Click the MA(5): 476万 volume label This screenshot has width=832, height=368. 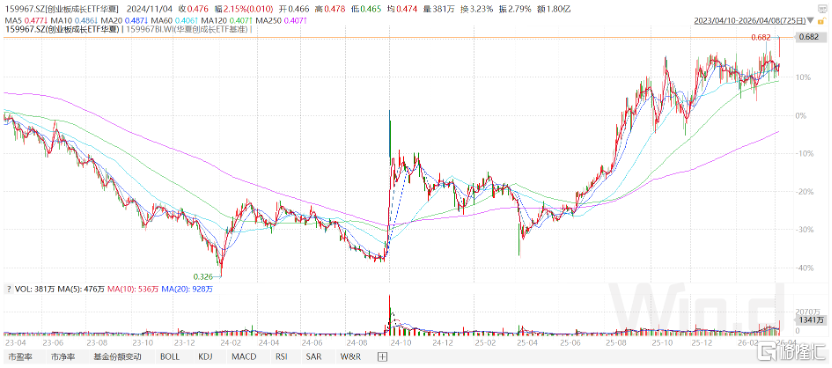[81, 289]
